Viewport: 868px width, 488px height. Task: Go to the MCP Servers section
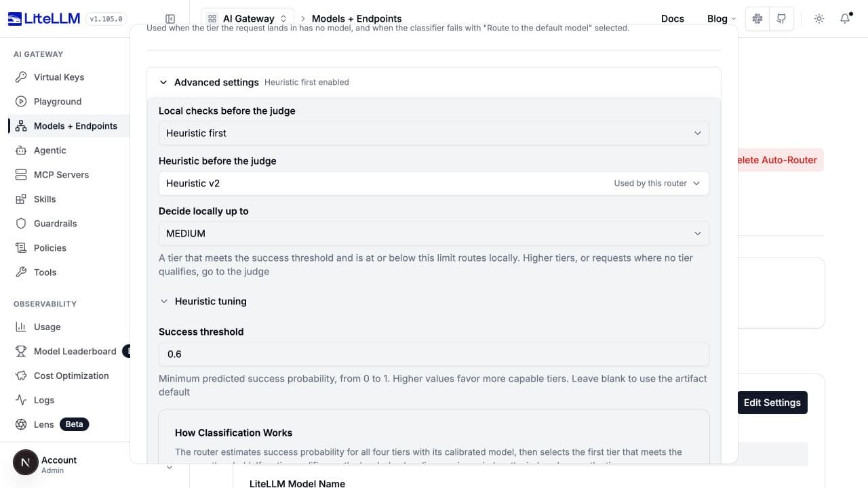61,175
